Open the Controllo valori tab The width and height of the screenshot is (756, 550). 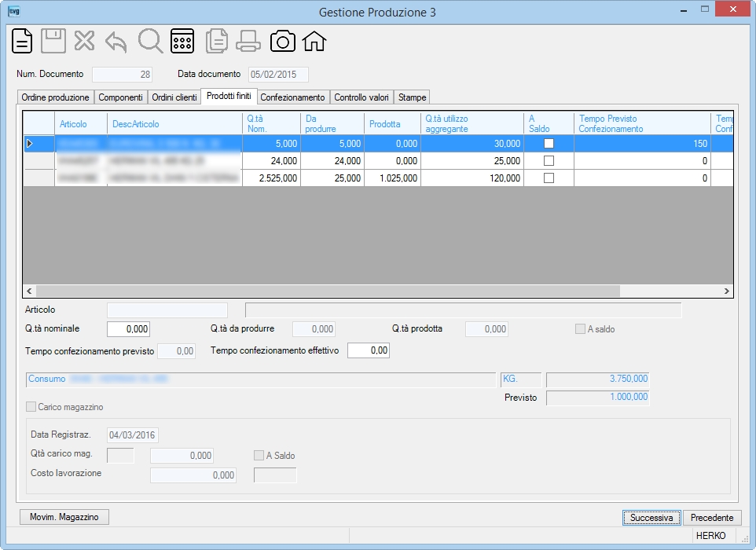(x=361, y=97)
